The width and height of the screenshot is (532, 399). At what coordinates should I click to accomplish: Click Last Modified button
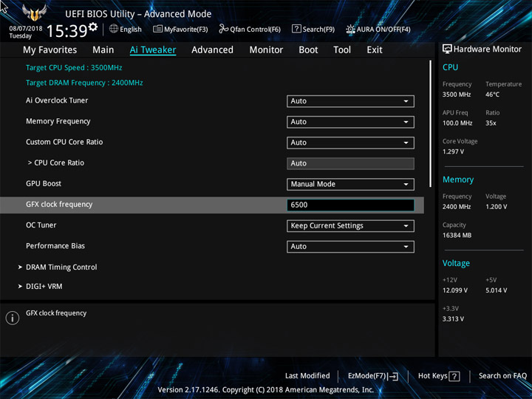307,375
